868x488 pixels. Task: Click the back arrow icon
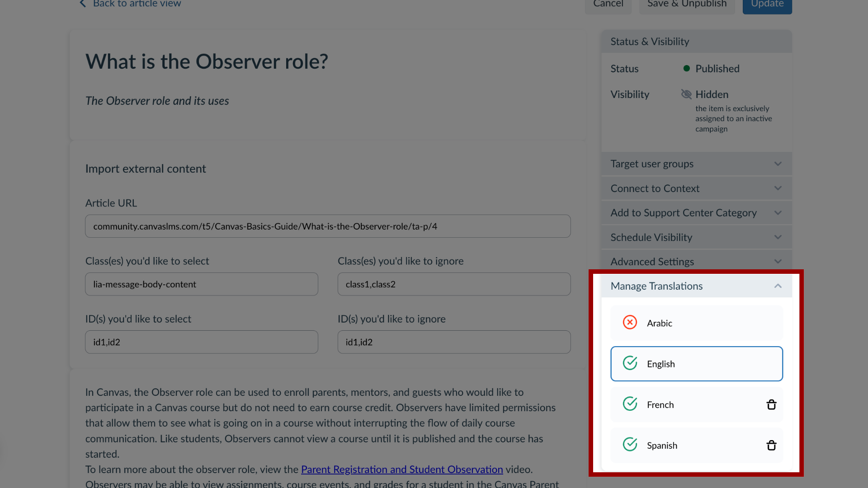83,4
